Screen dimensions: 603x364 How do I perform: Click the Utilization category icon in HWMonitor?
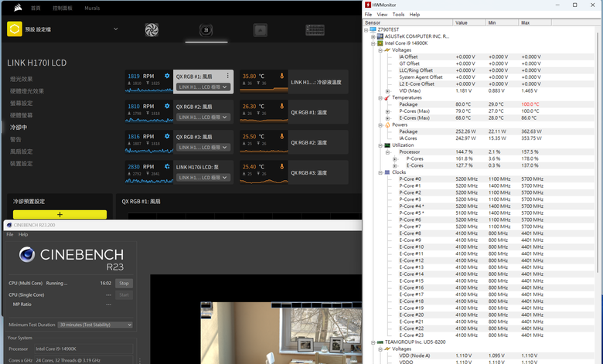click(387, 145)
